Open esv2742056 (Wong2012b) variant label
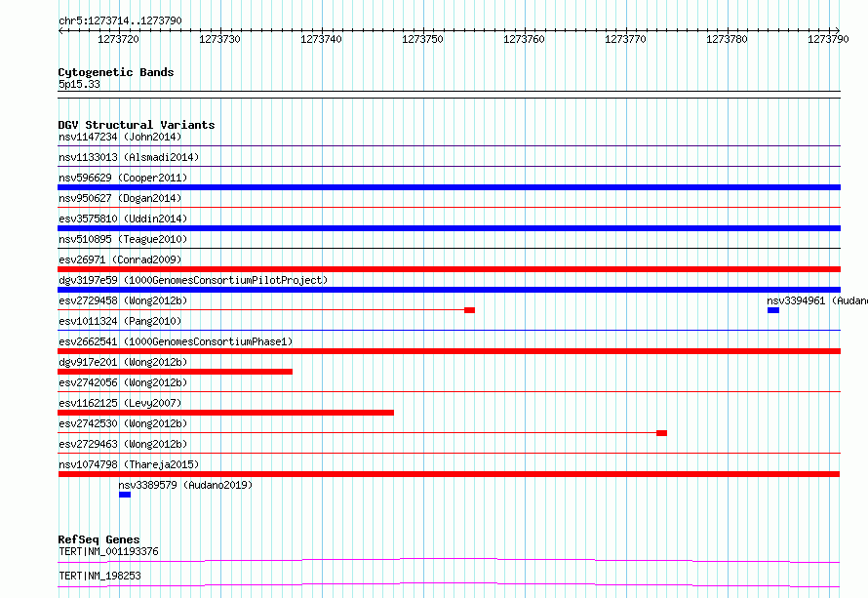The height and width of the screenshot is (598, 868). (123, 382)
